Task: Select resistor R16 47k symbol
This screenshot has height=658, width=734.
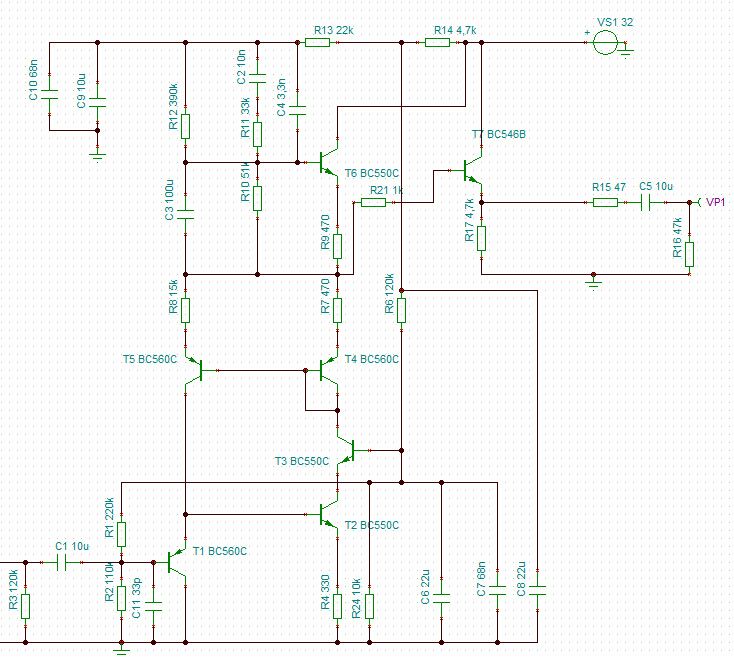Action: (689, 254)
